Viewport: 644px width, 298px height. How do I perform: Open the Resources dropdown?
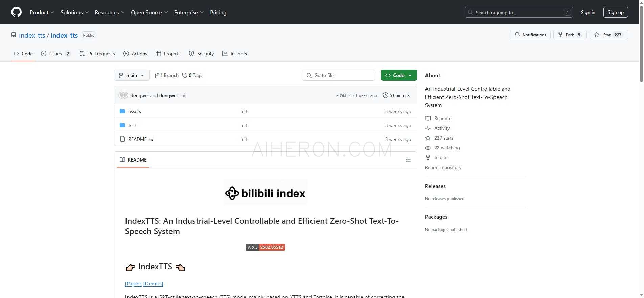110,12
